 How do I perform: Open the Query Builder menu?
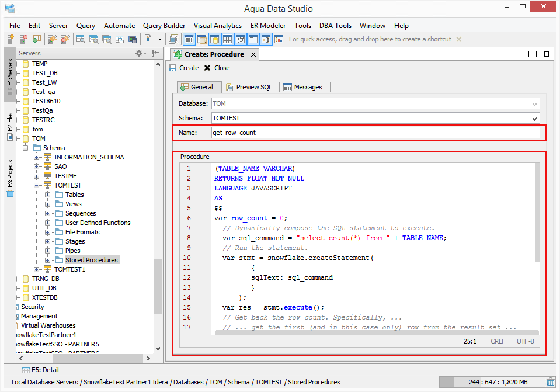(x=164, y=26)
